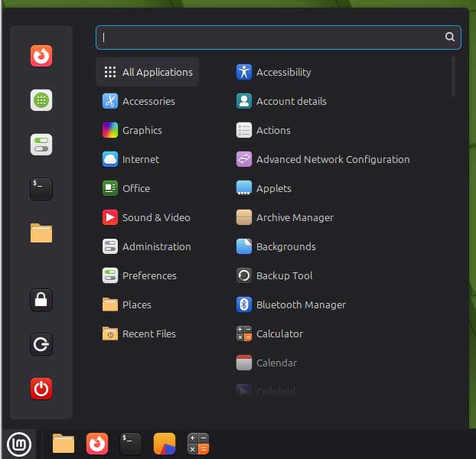Select the Administration category
476x459 pixels.
[x=148, y=246]
